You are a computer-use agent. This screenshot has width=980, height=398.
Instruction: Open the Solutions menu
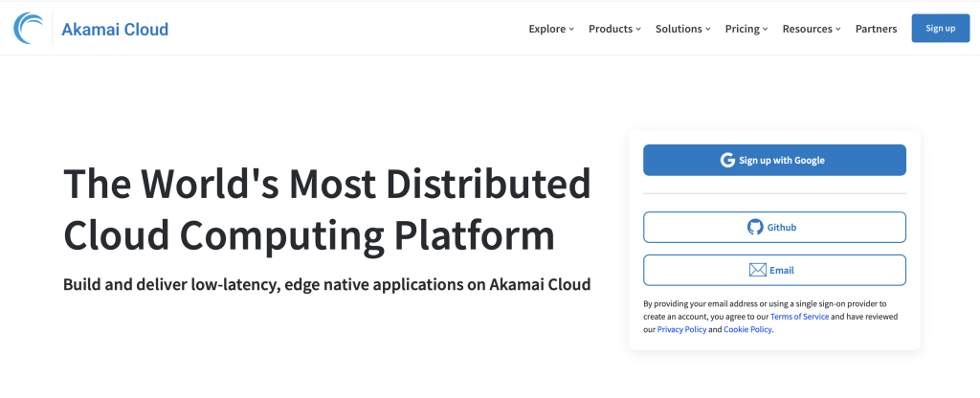[683, 29]
